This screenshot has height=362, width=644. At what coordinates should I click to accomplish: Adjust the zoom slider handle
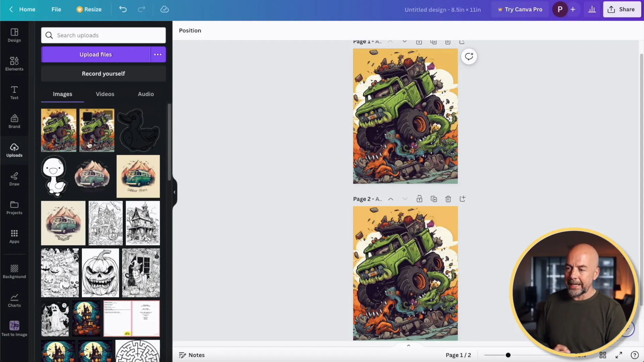[508, 355]
